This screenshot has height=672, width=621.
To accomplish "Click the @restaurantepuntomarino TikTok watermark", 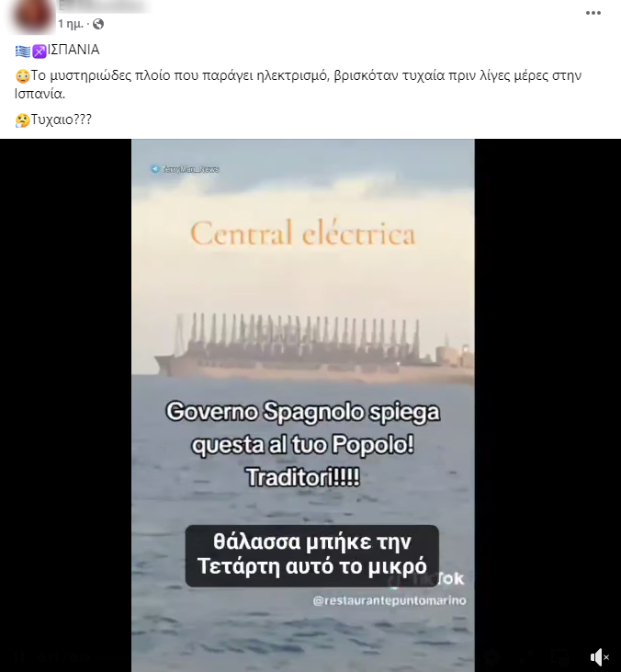I will click(x=390, y=600).
